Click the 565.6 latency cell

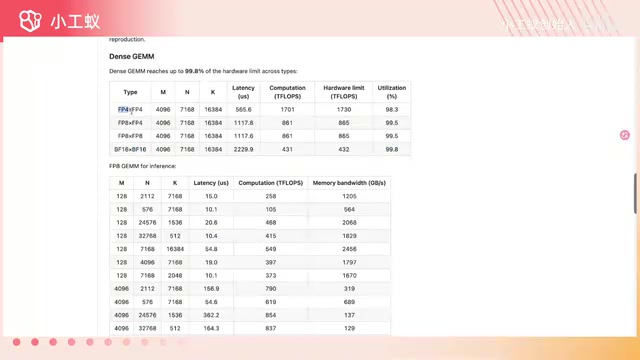(243, 109)
